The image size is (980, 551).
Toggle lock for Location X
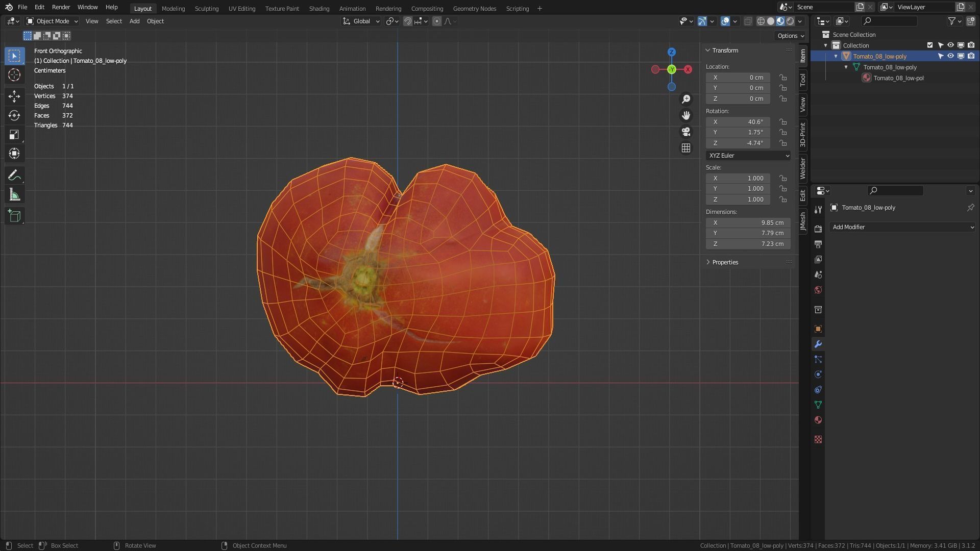coord(783,78)
